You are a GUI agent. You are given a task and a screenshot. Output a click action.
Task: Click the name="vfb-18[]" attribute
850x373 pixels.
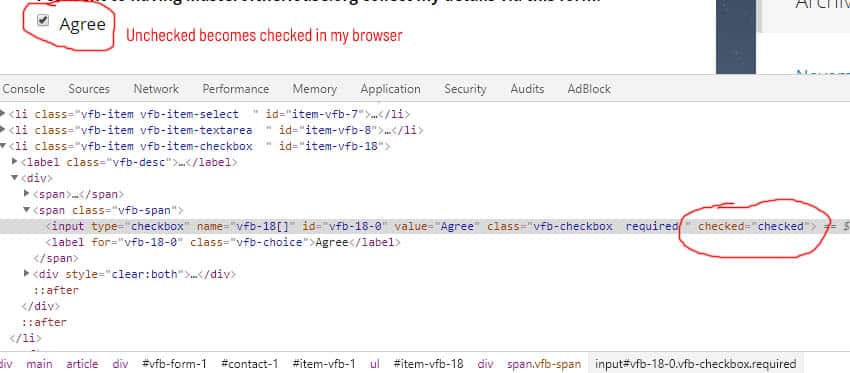(x=246, y=226)
